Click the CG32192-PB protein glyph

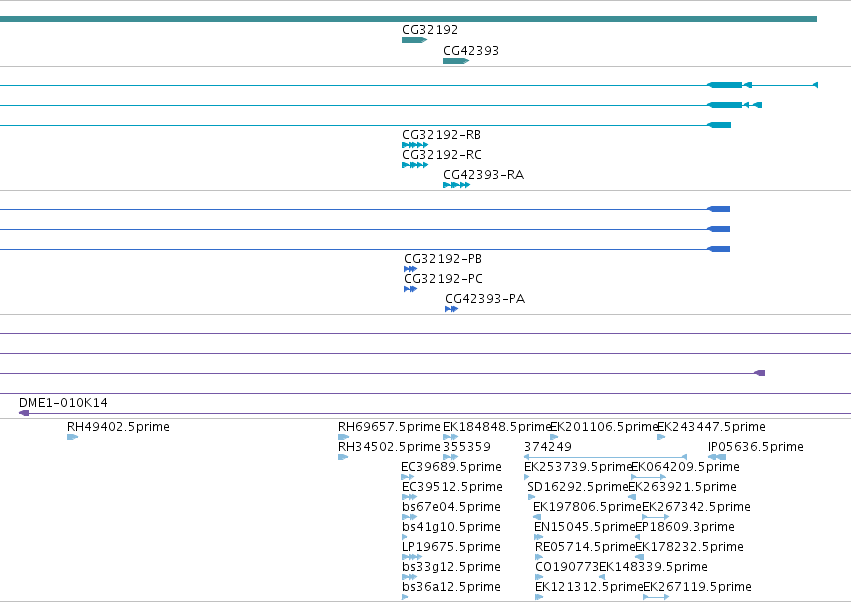click(x=411, y=269)
